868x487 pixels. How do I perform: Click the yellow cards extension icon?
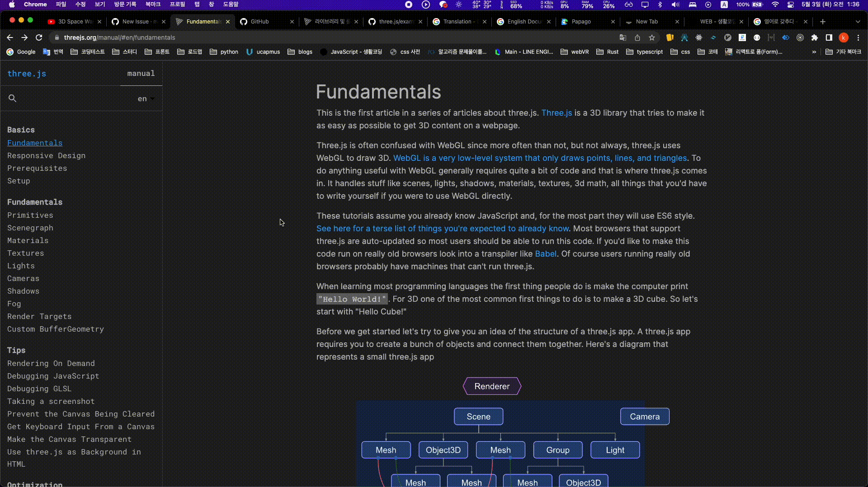coord(670,37)
